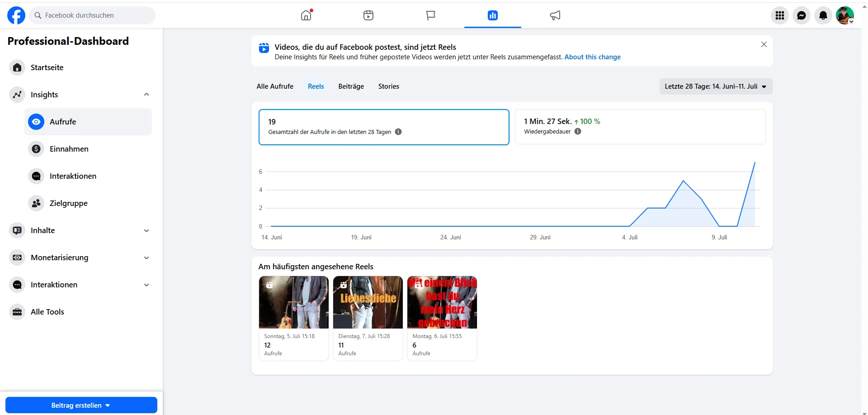The width and height of the screenshot is (868, 415).
Task: Open the Liebesdiebe reel thumbnail
Action: [368, 302]
